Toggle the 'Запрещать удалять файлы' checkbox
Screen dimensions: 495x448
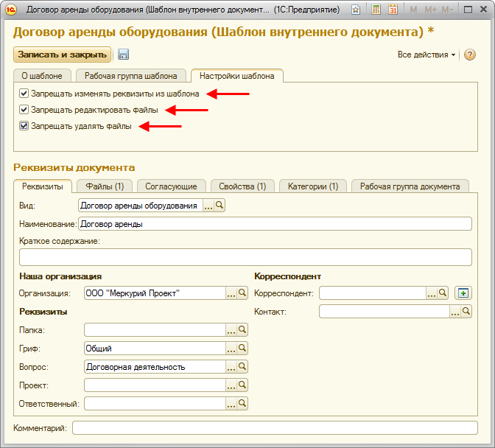pyautogui.click(x=24, y=126)
